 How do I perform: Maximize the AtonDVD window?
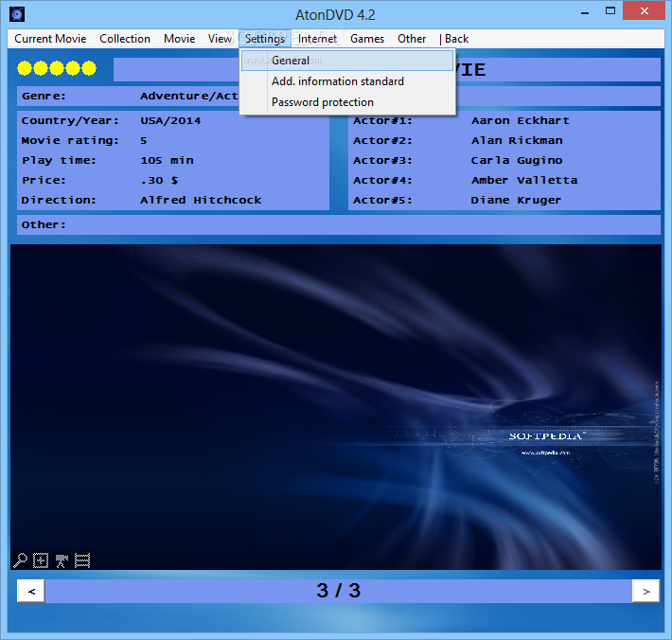pos(610,11)
